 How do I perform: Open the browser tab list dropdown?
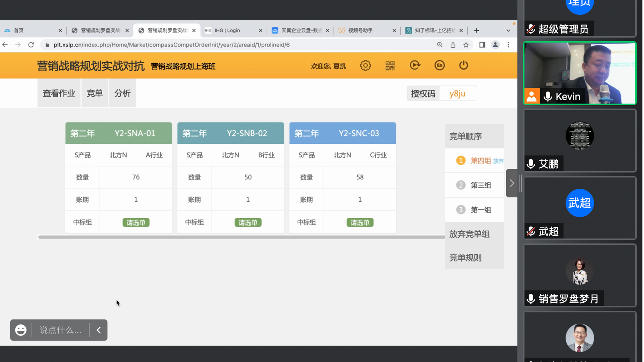[508, 31]
